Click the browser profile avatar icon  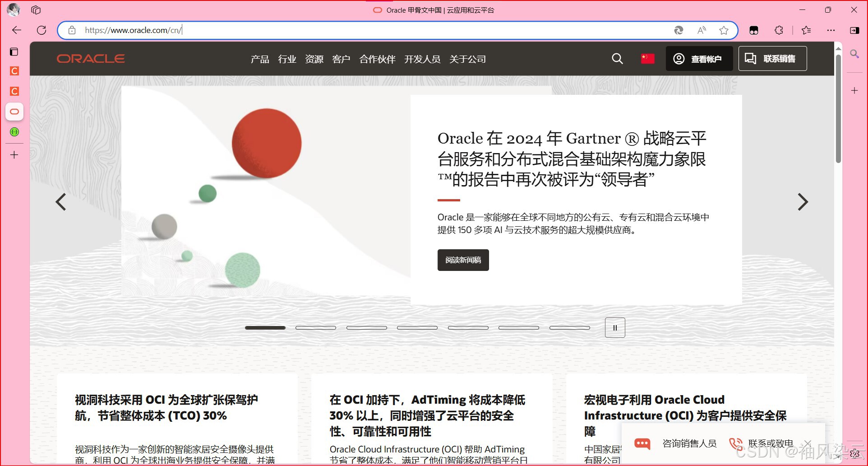14,9
